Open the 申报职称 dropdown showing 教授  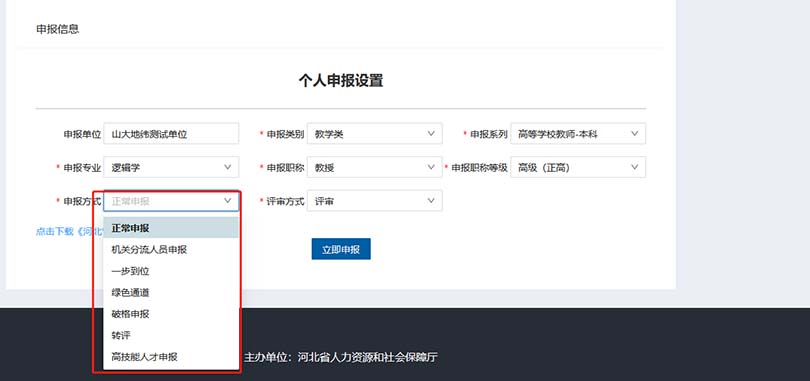[x=375, y=167]
